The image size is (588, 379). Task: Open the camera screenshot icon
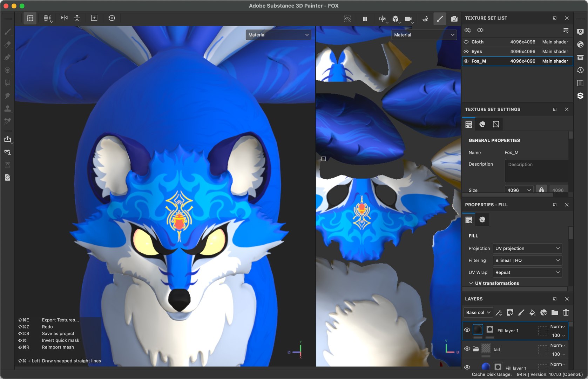(454, 19)
